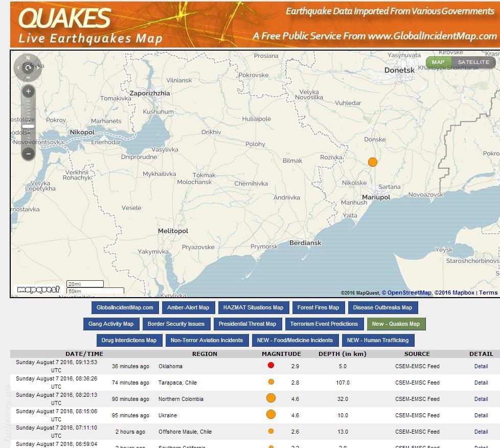This screenshot has height=448, width=500.
Task: Open the Gang Activity Map
Action: pyautogui.click(x=111, y=324)
